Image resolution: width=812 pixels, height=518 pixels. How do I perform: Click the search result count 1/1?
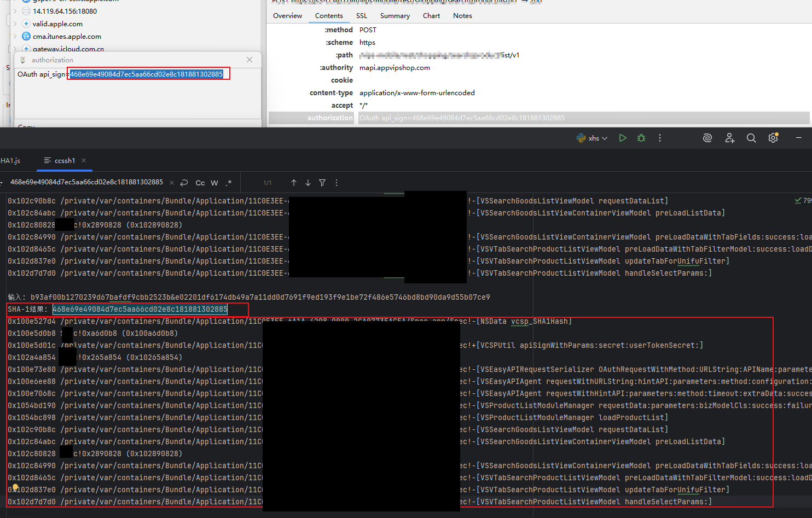click(268, 183)
